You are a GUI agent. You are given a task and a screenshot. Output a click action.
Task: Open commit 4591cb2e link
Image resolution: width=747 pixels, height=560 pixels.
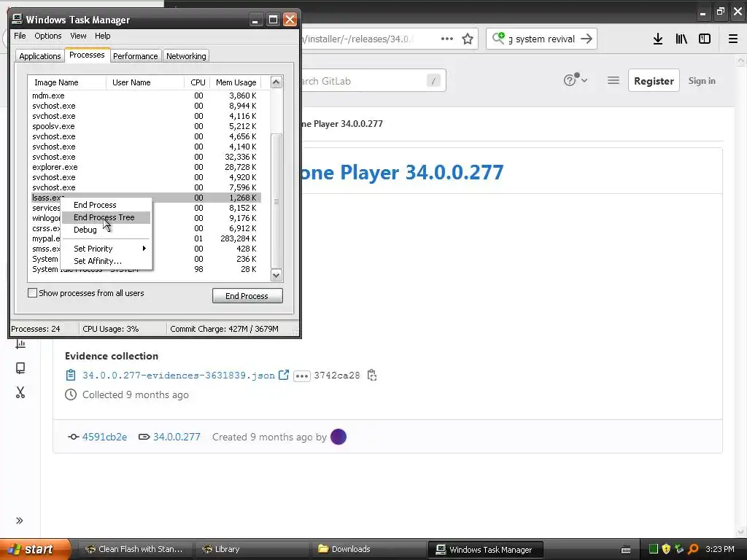coord(104,437)
